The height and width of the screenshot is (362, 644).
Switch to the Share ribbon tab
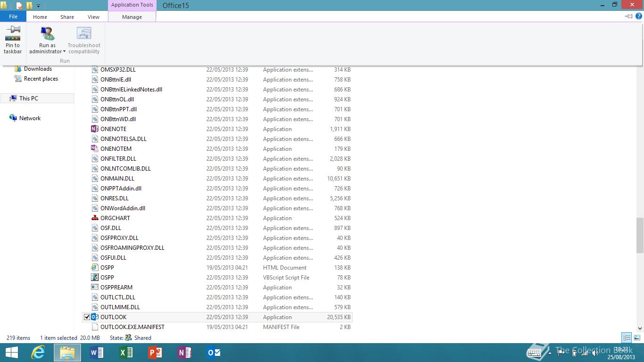click(x=67, y=17)
